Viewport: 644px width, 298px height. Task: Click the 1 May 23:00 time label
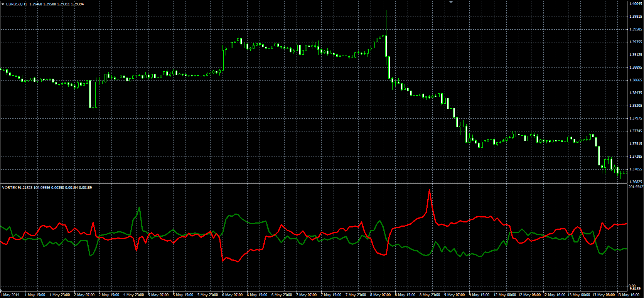tap(60, 295)
